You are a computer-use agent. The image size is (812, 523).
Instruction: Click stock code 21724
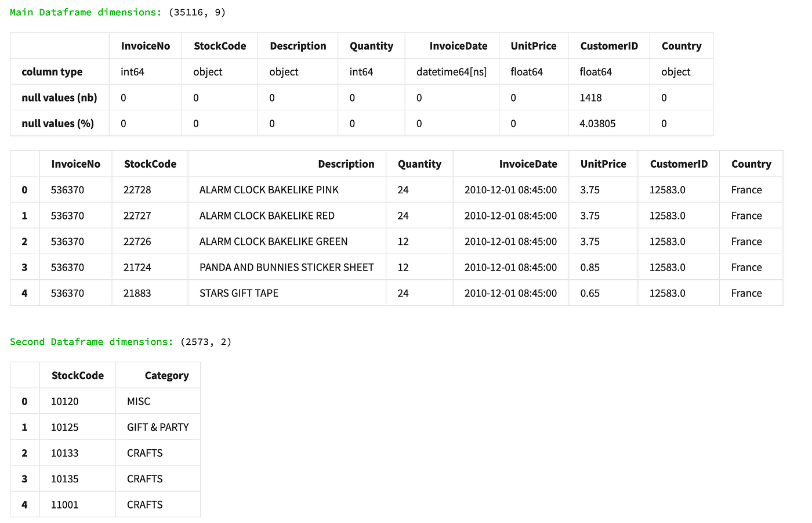point(137,268)
